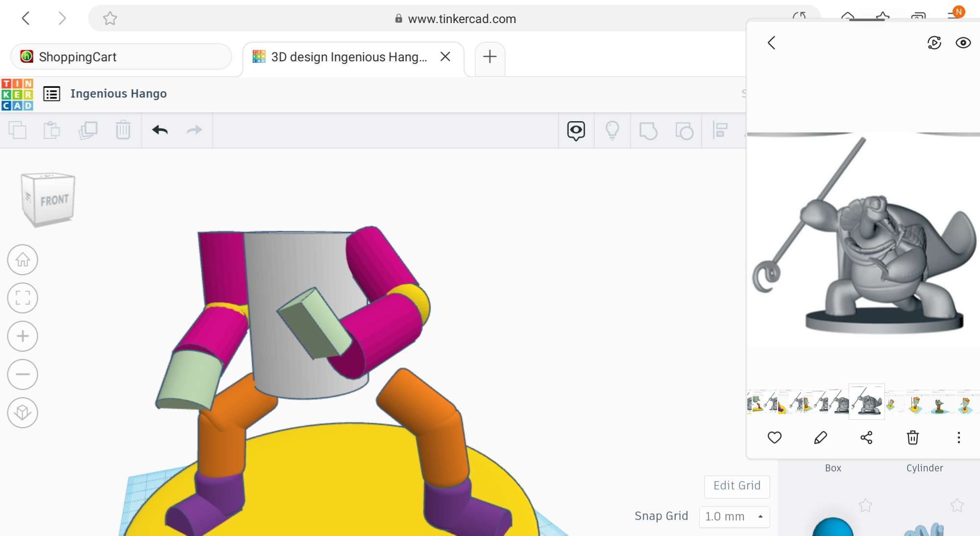The width and height of the screenshot is (980, 536).
Task: Toggle show all hidden objects lightbulb
Action: (x=612, y=130)
